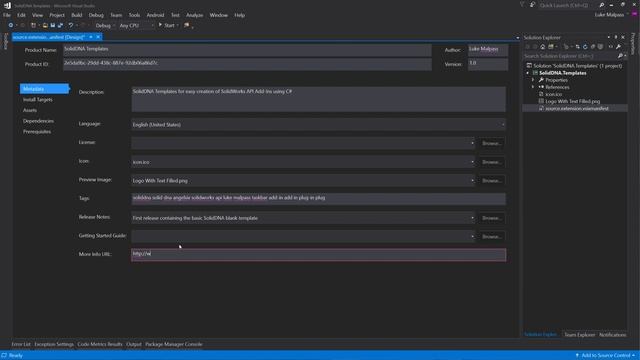This screenshot has width=640, height=360.
Task: Open the Error List bottom tab
Action: 21,344
